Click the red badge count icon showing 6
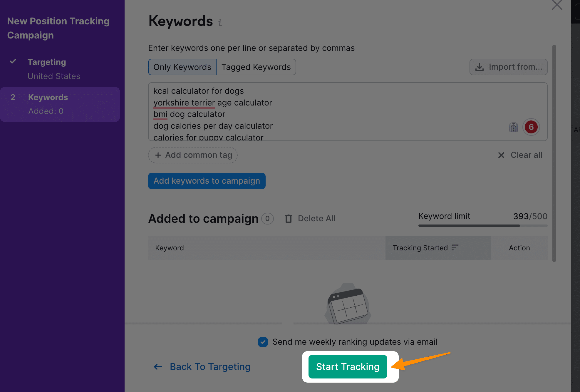580x392 pixels. point(531,127)
